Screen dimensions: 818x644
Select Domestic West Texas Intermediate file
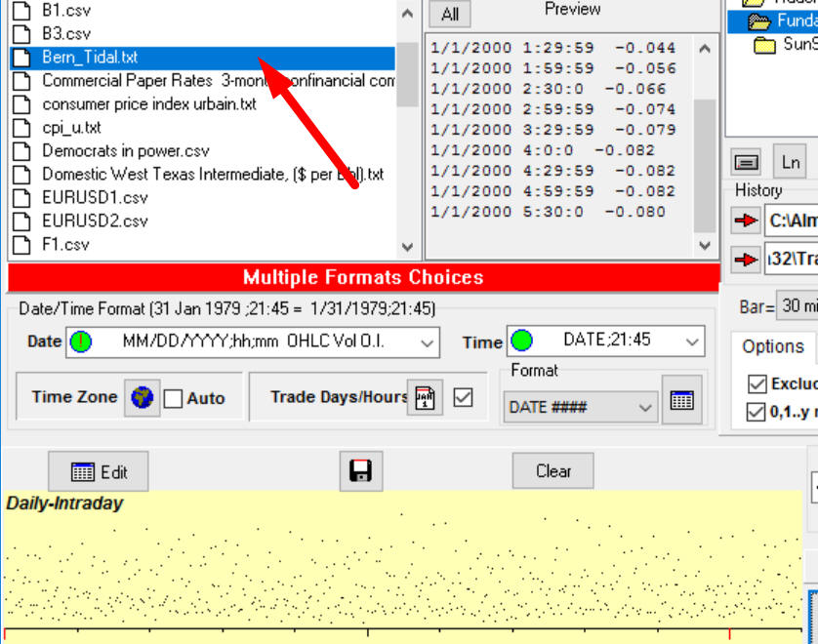click(213, 174)
